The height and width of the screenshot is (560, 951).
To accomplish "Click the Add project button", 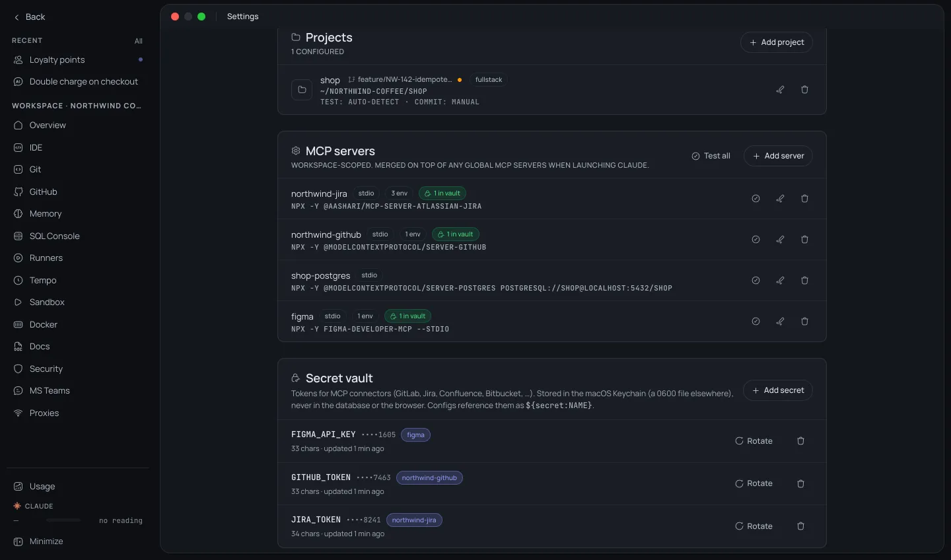I will [x=777, y=42].
